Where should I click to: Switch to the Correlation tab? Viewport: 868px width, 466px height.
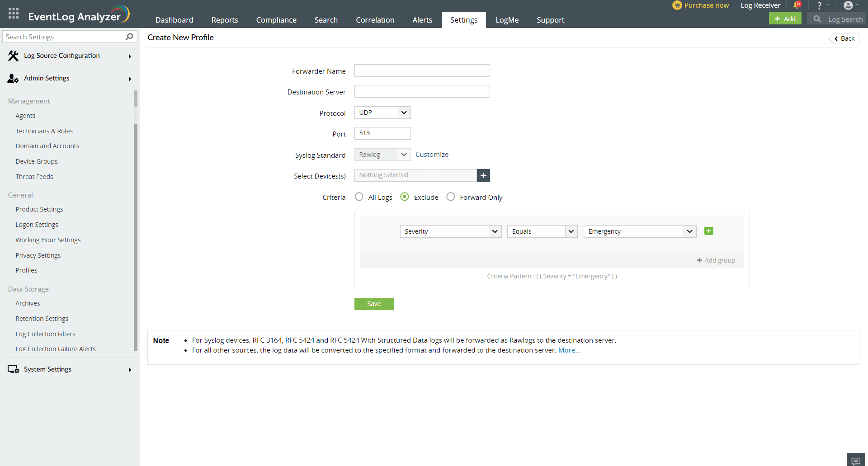[375, 20]
